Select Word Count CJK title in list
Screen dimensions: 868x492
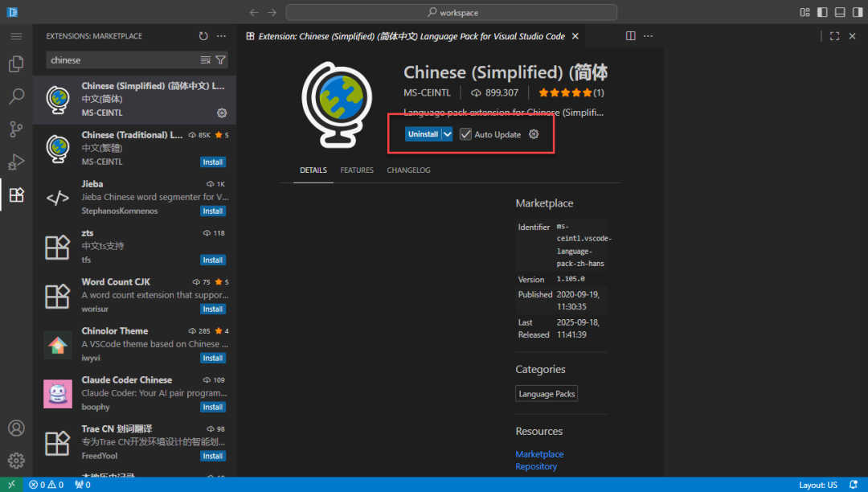pos(116,281)
